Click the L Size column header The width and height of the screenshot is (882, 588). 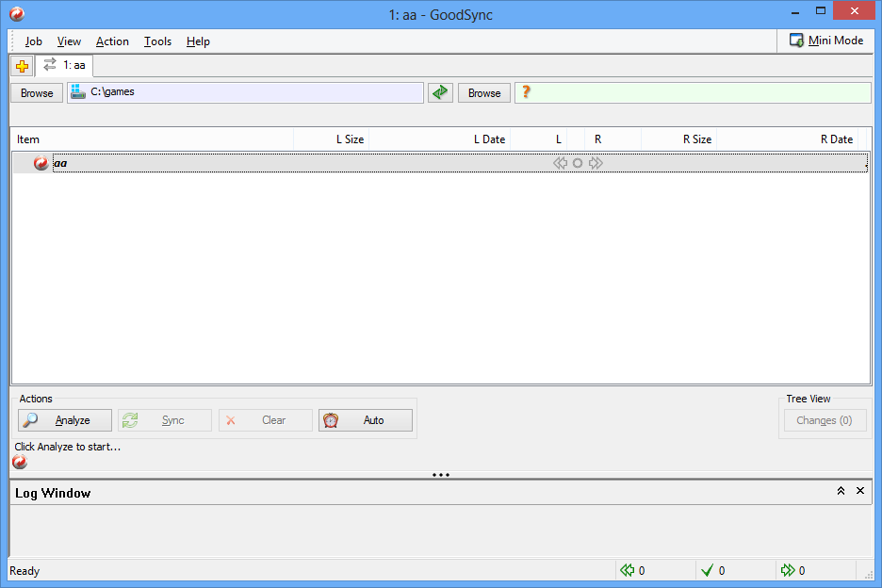click(x=332, y=139)
